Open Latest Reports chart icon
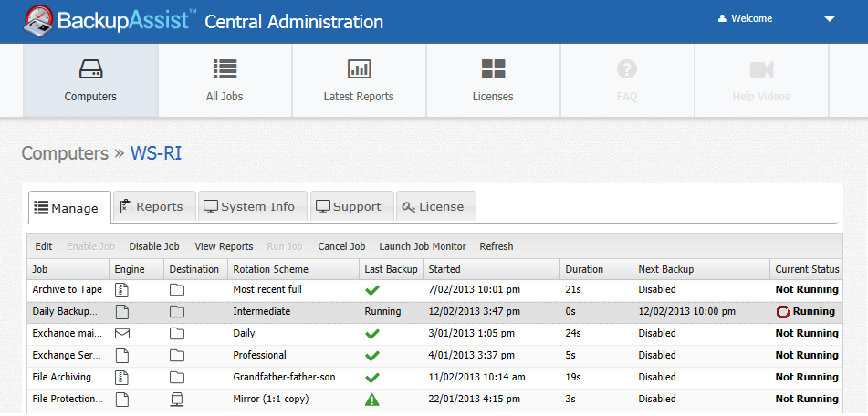 coord(359,69)
